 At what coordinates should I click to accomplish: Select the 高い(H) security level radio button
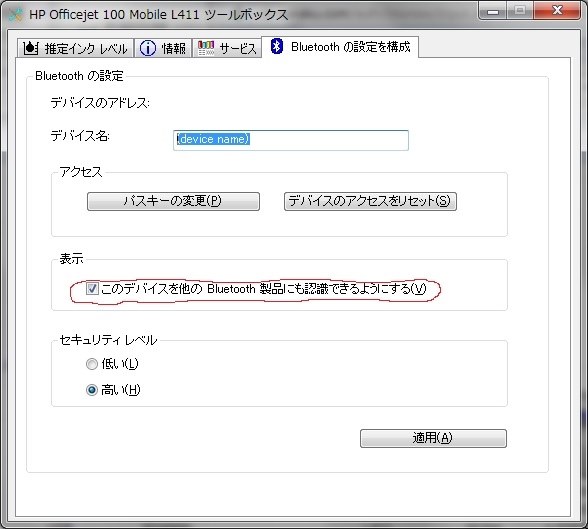pos(92,390)
